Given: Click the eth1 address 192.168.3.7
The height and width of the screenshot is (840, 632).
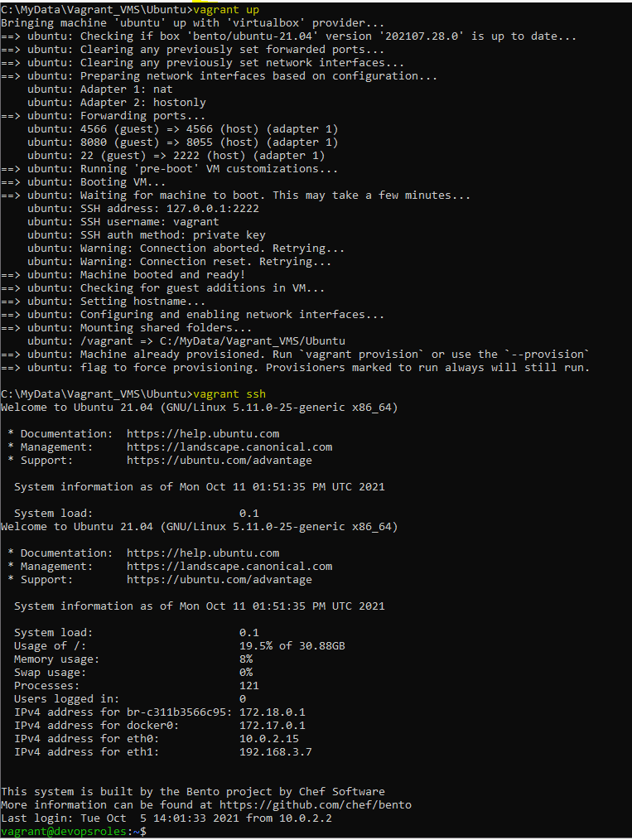Looking at the screenshot, I should click(x=275, y=751).
